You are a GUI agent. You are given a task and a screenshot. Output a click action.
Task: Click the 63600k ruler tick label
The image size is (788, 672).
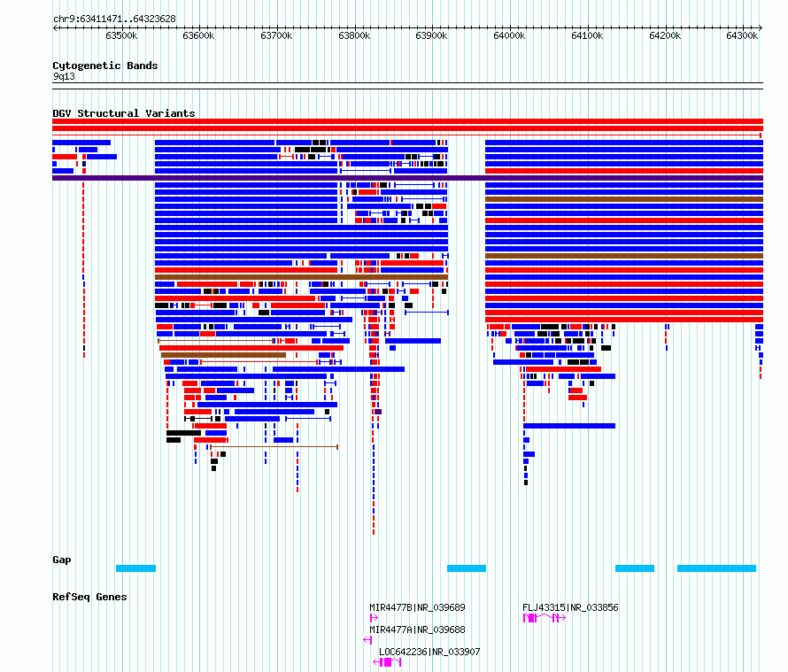point(198,35)
